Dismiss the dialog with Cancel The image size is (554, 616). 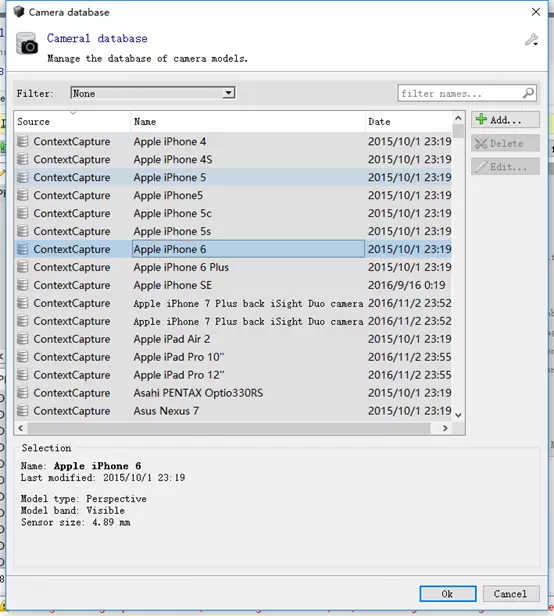(511, 594)
